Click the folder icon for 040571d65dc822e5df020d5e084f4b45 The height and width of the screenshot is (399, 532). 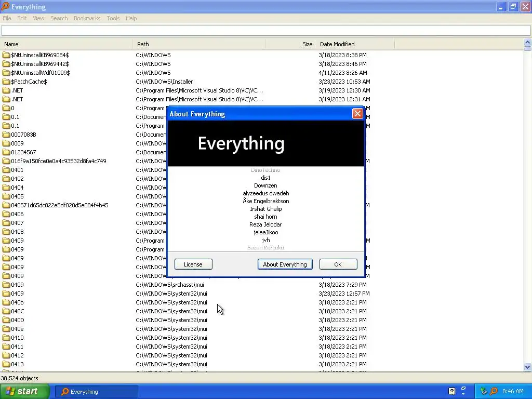click(6, 205)
